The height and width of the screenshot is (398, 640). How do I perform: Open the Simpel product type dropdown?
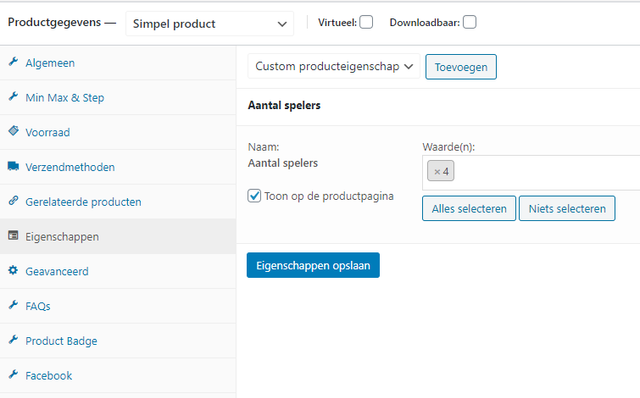pos(209,24)
